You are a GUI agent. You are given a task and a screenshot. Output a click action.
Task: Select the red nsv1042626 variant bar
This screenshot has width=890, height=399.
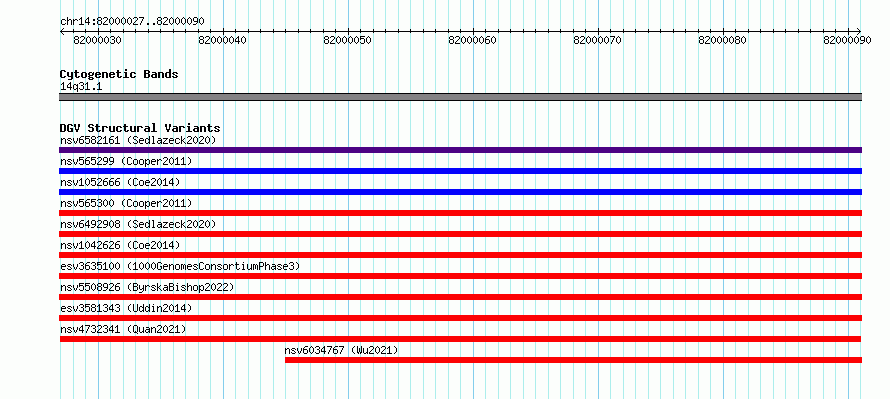tap(460, 255)
